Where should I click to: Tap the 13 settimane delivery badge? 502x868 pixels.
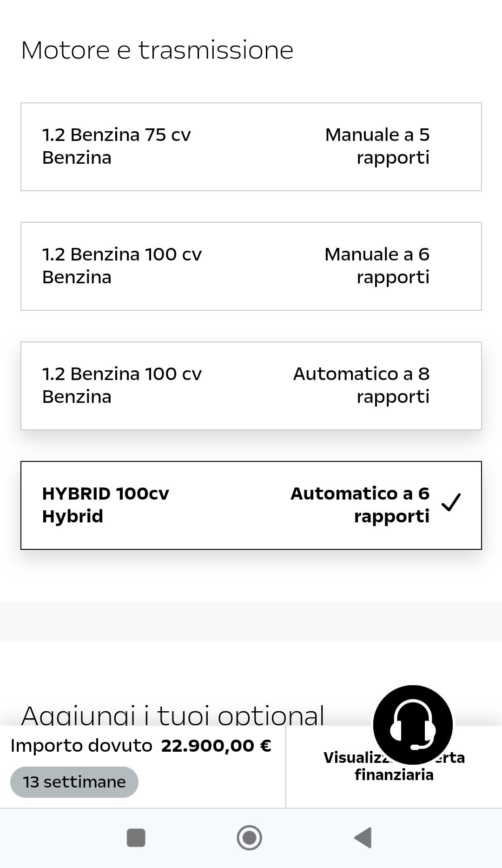(x=74, y=782)
